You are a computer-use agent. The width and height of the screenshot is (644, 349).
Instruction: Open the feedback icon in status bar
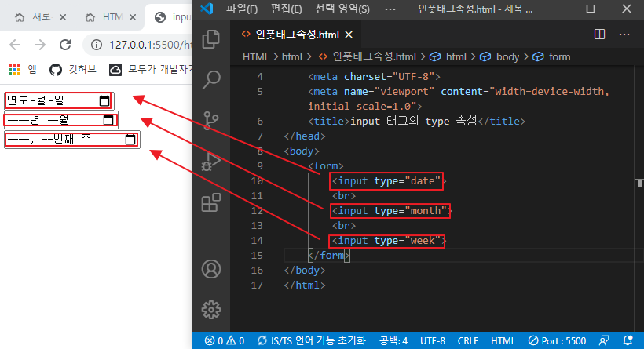604,341
